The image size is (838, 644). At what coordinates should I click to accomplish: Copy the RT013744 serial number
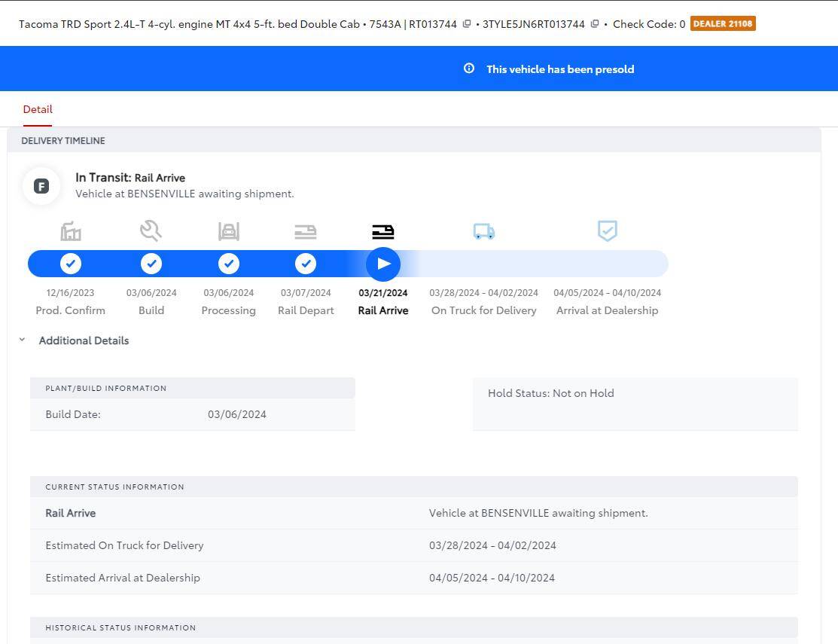coord(467,24)
